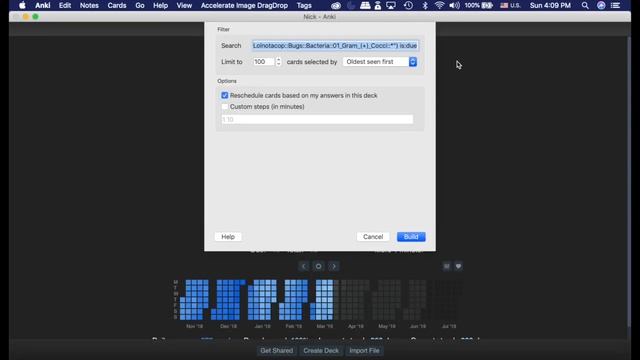Open the Help menu in menu bar
This screenshot has height=360, width=640.
160,5
